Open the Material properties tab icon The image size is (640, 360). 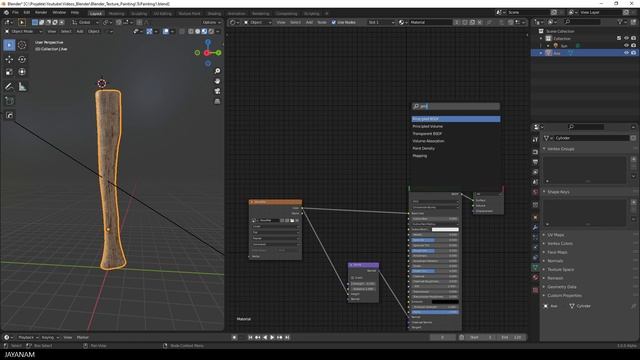pyautogui.click(x=535, y=278)
